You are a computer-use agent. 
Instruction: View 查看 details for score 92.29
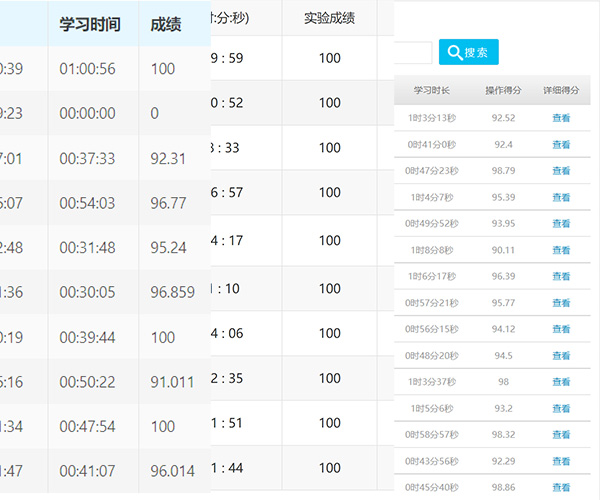point(561,461)
